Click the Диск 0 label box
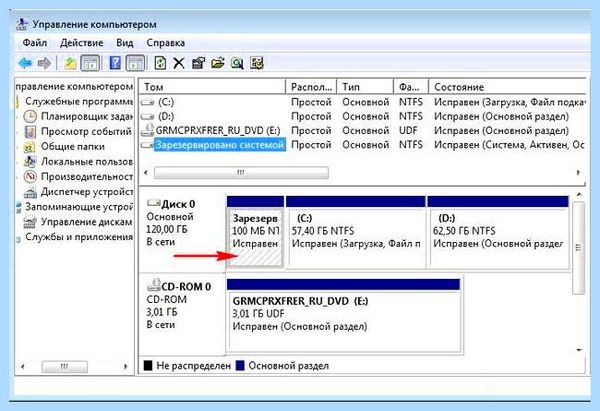This screenshot has height=411, width=600. pos(183,231)
